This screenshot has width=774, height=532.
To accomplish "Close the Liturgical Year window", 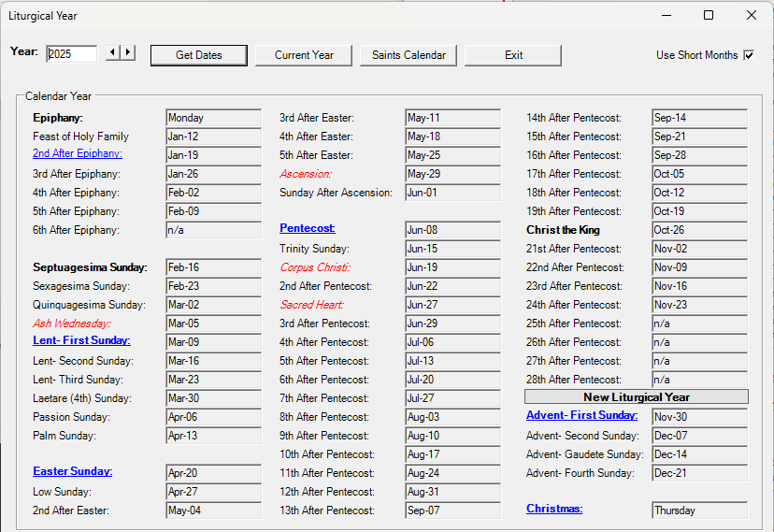I will [x=752, y=15].
